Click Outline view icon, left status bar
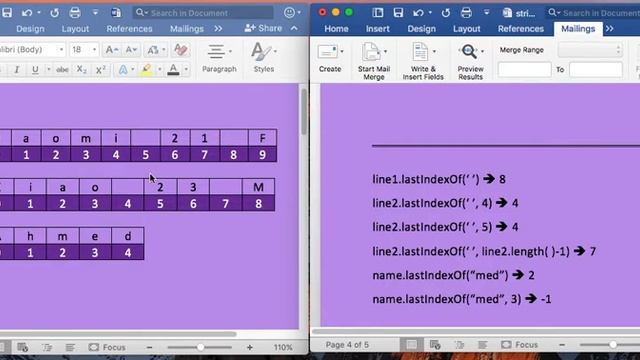640x360 pixels. pyautogui.click(x=47, y=347)
